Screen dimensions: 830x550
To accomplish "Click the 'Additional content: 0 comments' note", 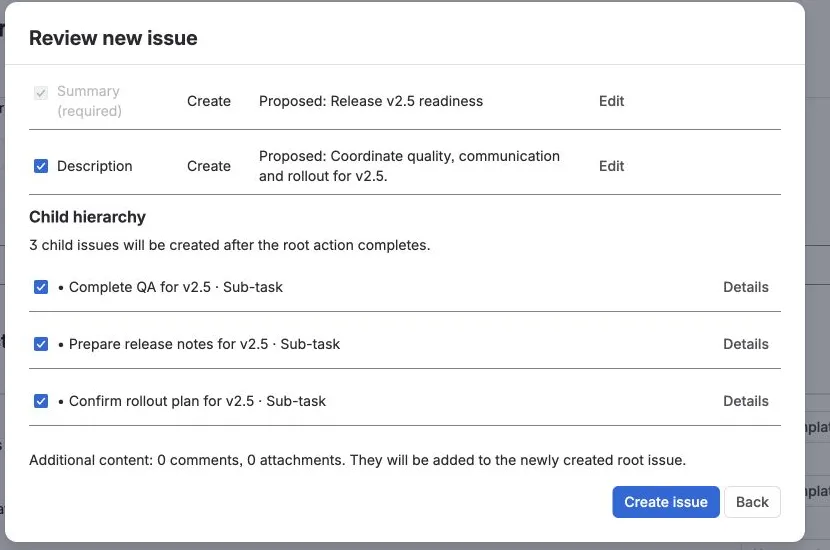I will point(357,460).
